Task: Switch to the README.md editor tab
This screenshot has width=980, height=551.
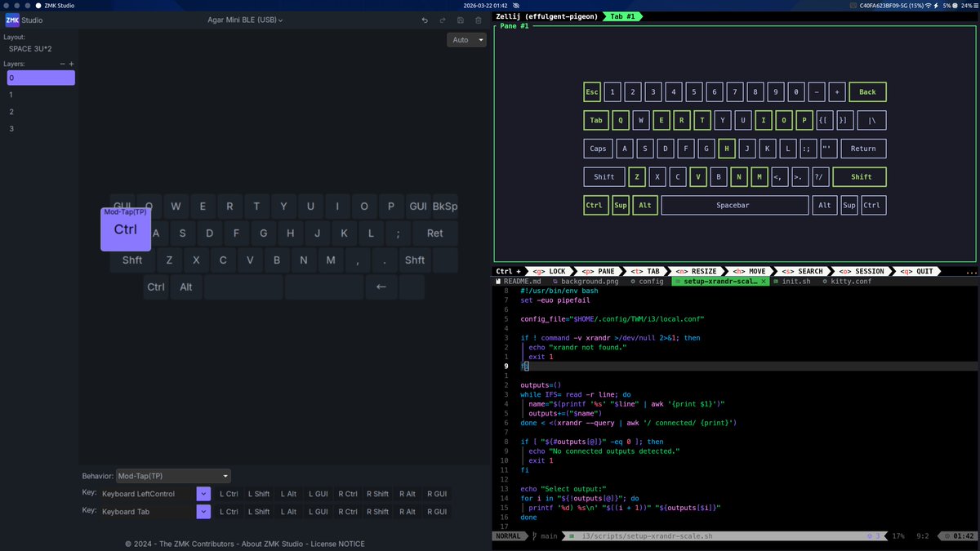Action: (x=518, y=281)
